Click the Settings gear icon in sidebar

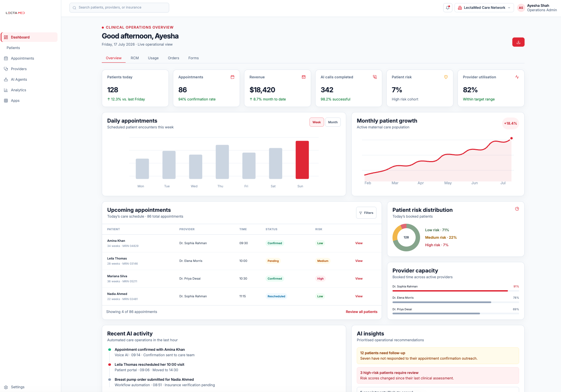(6, 387)
